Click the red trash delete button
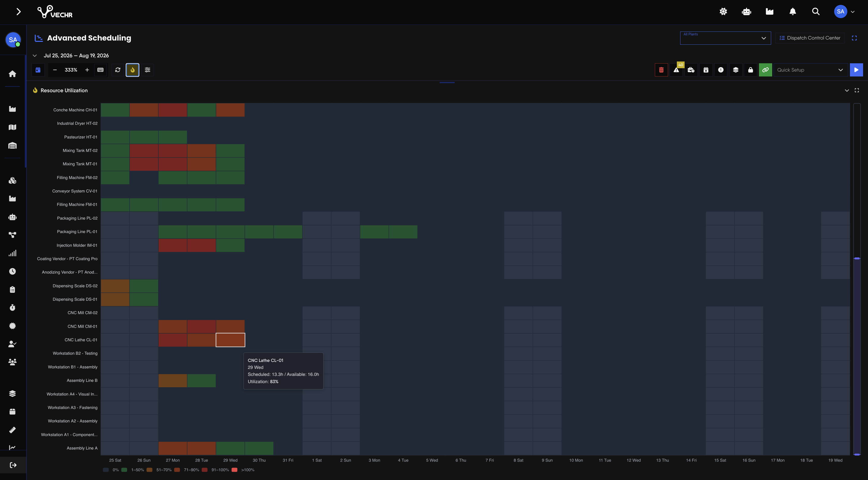 pos(661,70)
